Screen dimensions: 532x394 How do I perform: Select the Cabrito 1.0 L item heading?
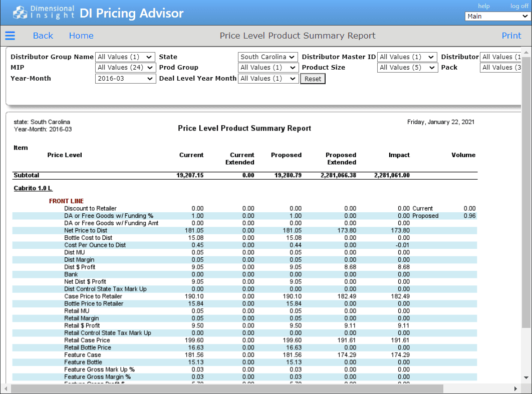click(33, 188)
